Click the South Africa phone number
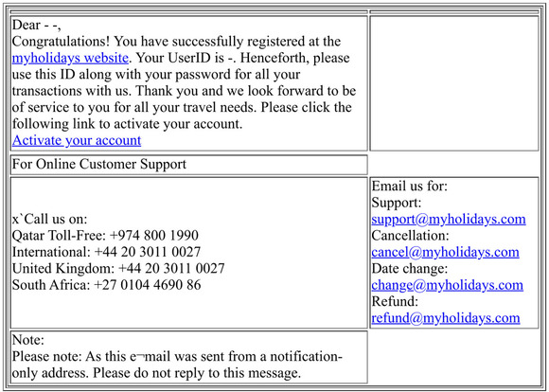549x392 pixels. coord(148,285)
